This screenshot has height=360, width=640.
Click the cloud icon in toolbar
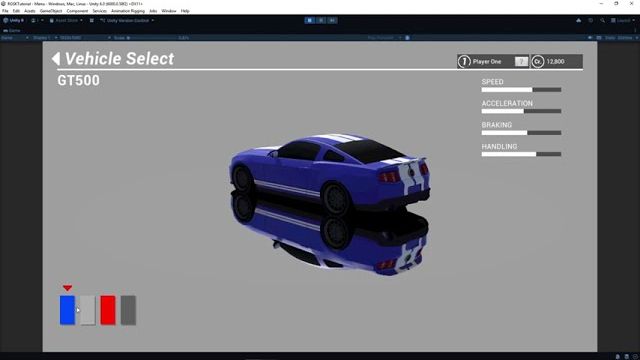click(578, 20)
